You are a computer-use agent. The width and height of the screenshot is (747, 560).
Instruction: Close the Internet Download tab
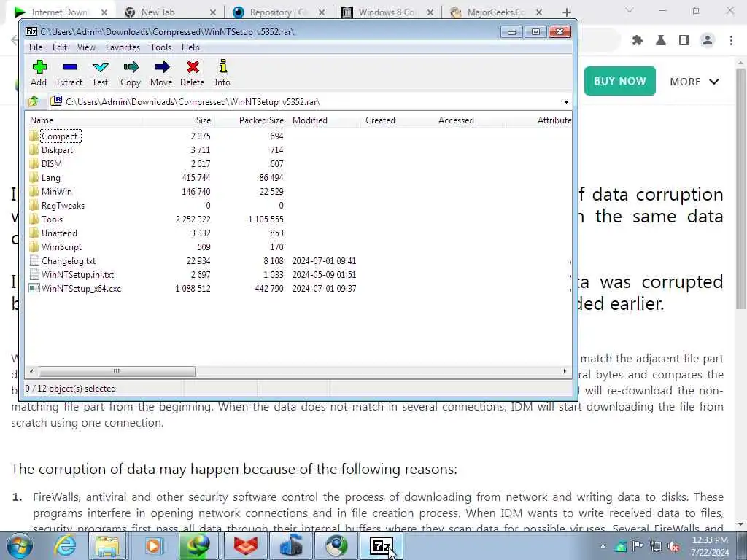(104, 12)
